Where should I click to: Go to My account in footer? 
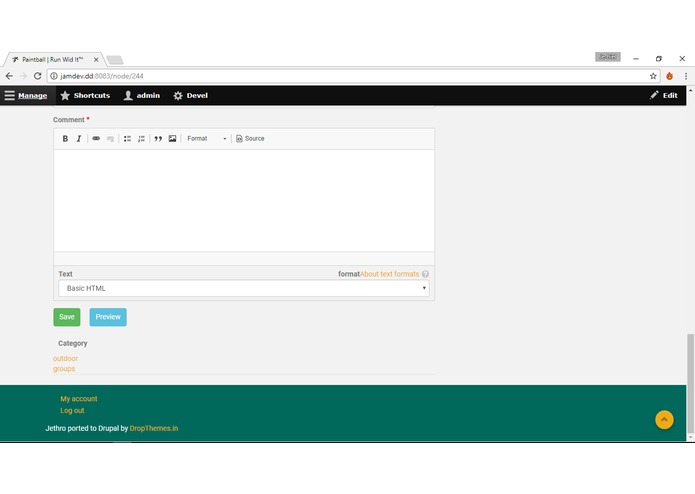click(79, 399)
